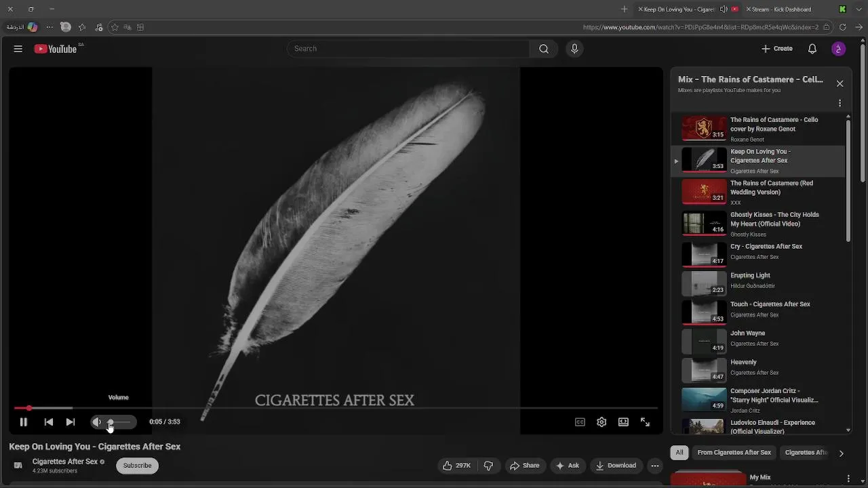Open the account avatar menu
The width and height of the screenshot is (868, 488).
pos(839,49)
